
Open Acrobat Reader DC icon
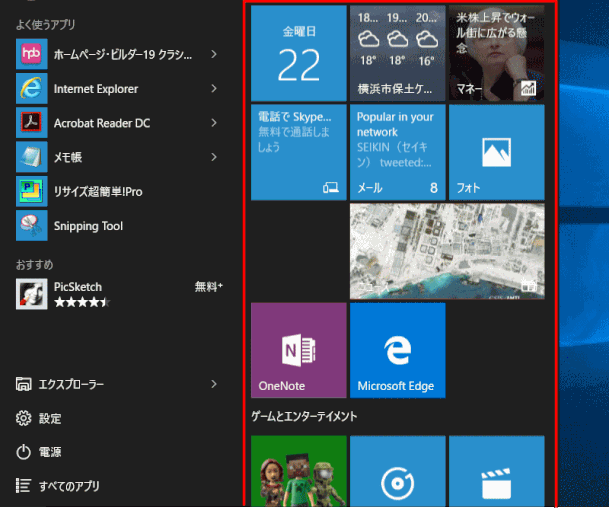(x=31, y=123)
